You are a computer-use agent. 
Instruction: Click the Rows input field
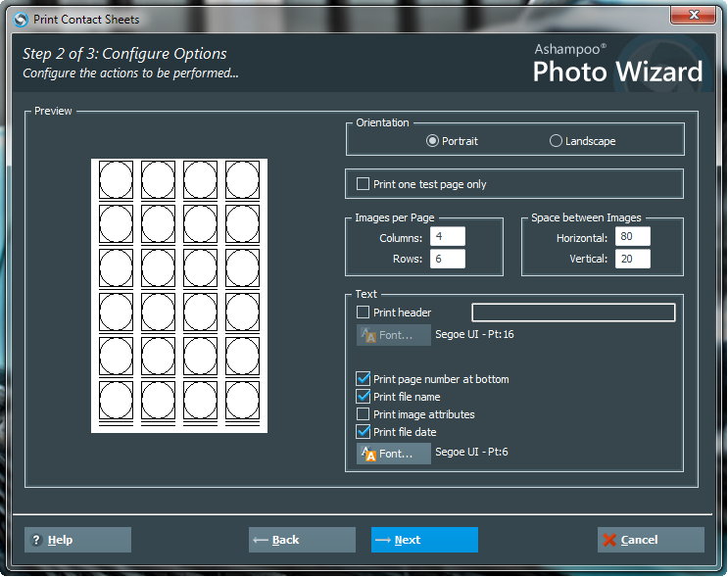pos(447,259)
